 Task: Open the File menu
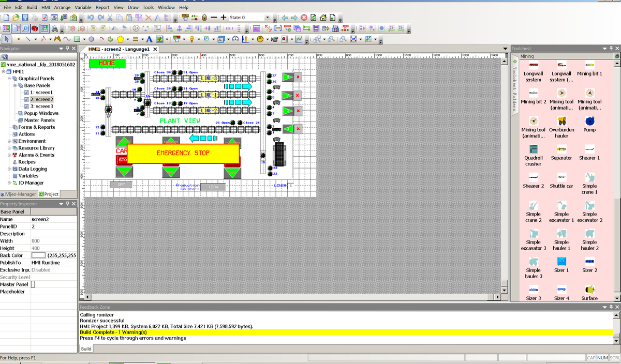click(x=8, y=8)
